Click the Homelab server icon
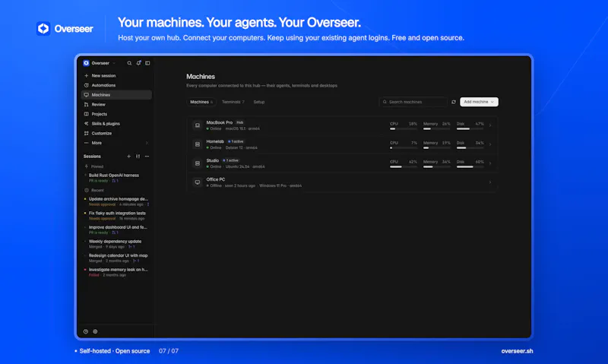 pos(198,144)
